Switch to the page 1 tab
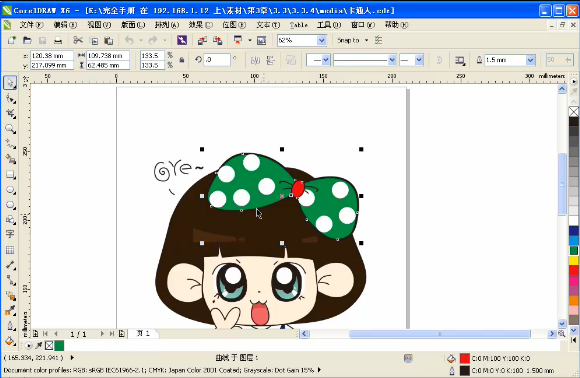Screen dimensions: 580x378 point(143,334)
